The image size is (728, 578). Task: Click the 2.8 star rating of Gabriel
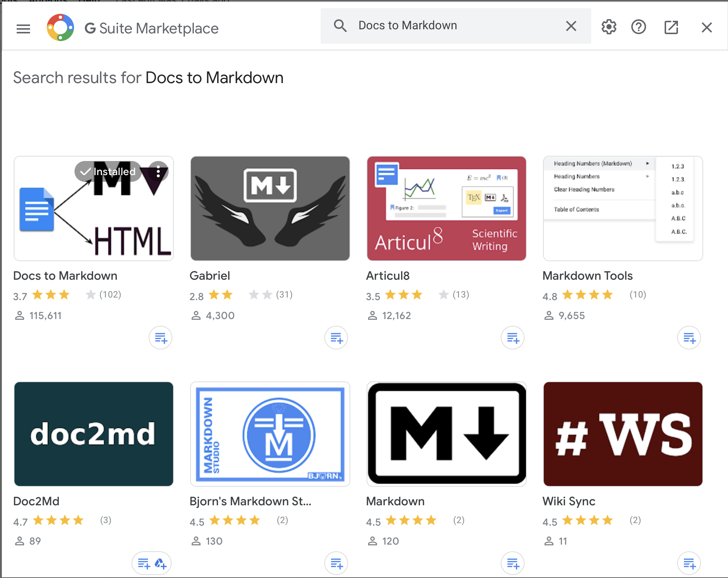pyautogui.click(x=231, y=295)
